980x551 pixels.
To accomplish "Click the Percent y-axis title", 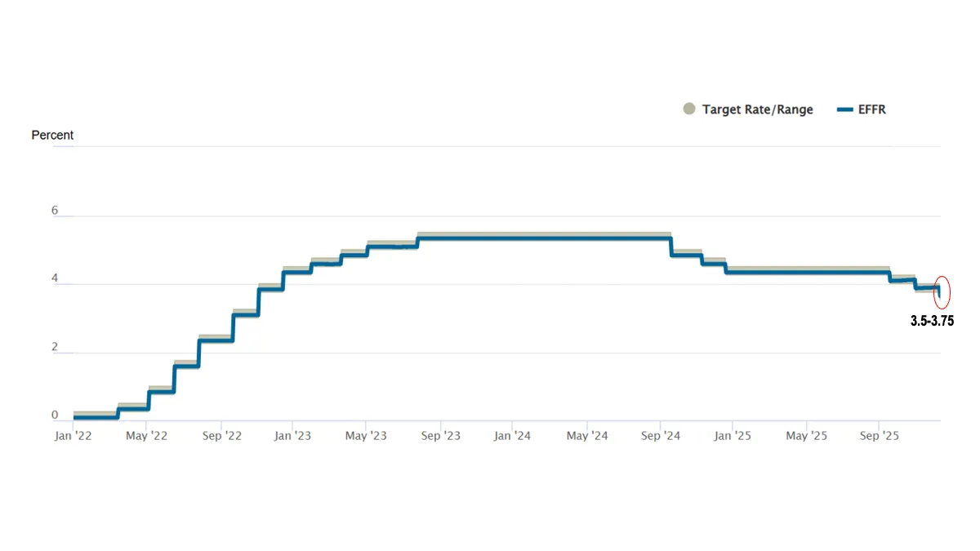I will click(x=52, y=136).
